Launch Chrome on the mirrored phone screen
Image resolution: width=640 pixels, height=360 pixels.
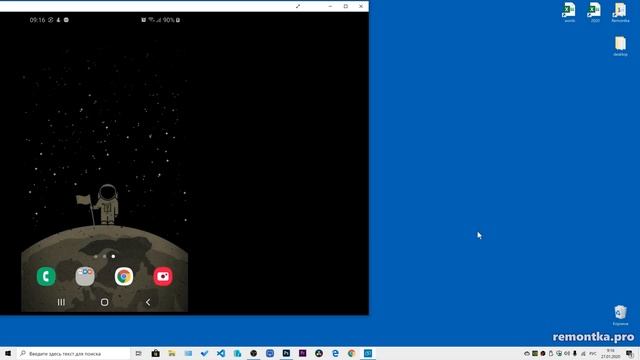[124, 276]
